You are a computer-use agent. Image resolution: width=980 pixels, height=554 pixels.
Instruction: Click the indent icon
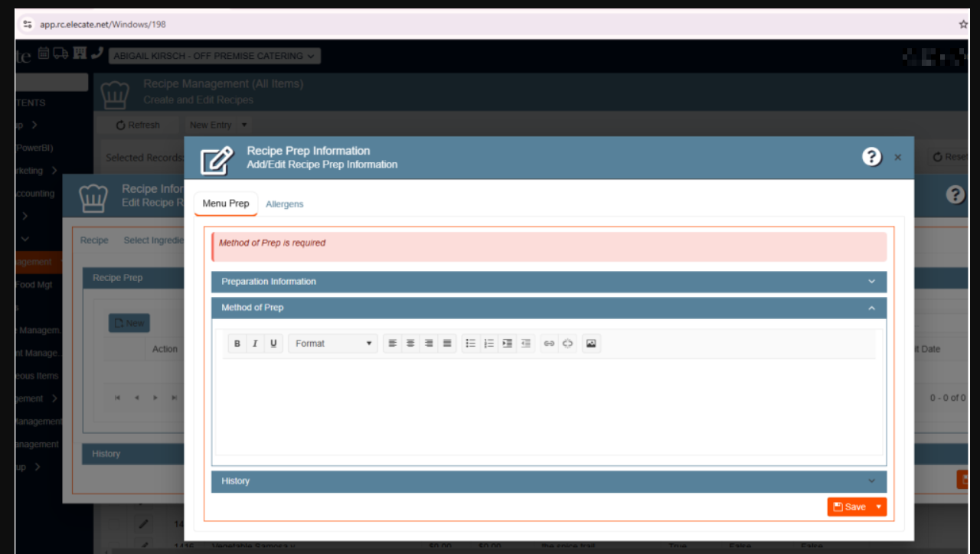point(507,344)
